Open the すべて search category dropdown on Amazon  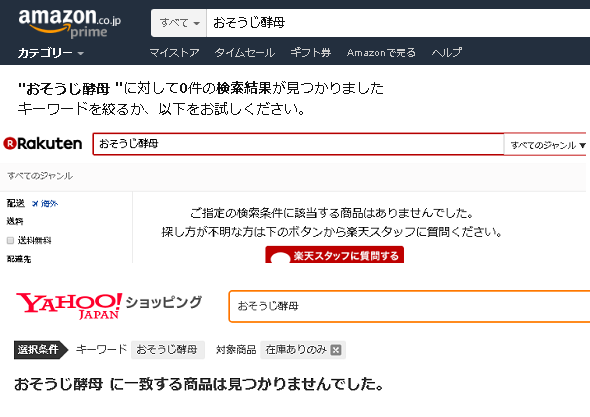click(179, 23)
